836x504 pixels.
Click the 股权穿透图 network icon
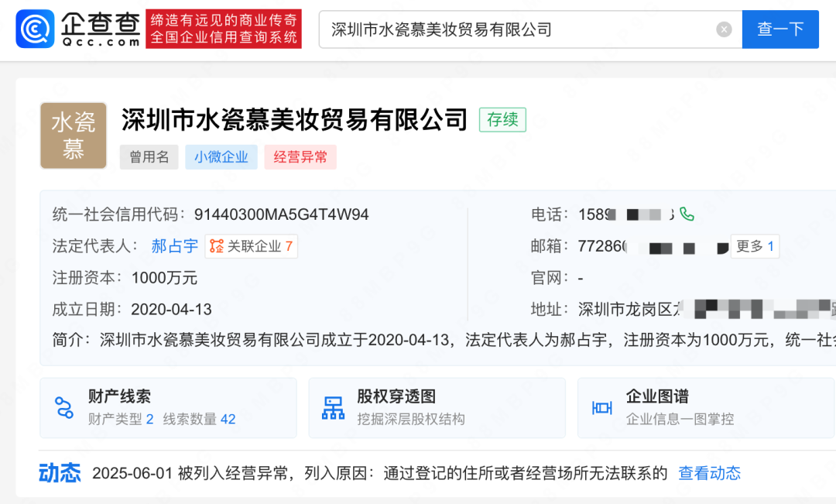(x=331, y=408)
